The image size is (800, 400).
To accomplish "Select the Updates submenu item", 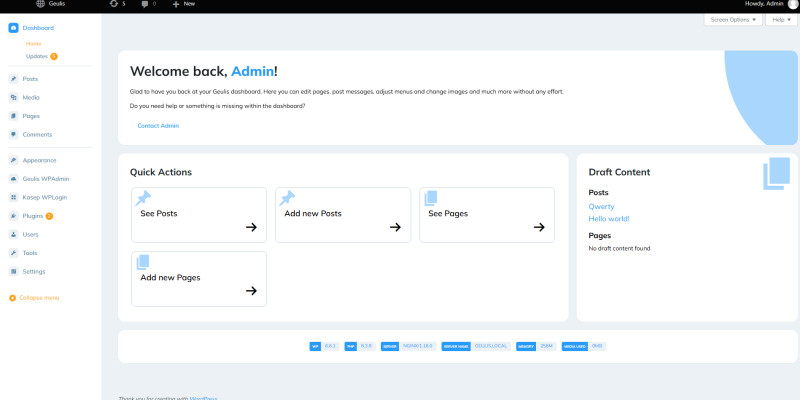I will coord(37,56).
